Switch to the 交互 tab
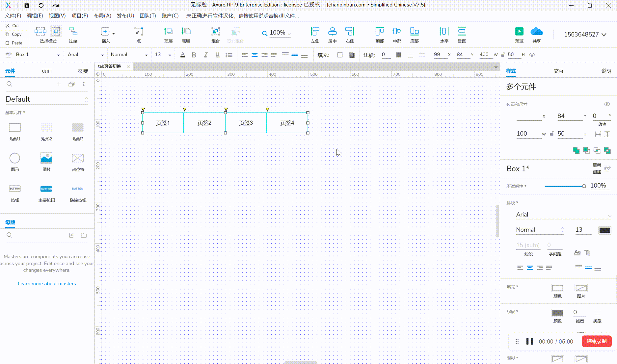Viewport: 617px width, 364px height. [x=558, y=71]
